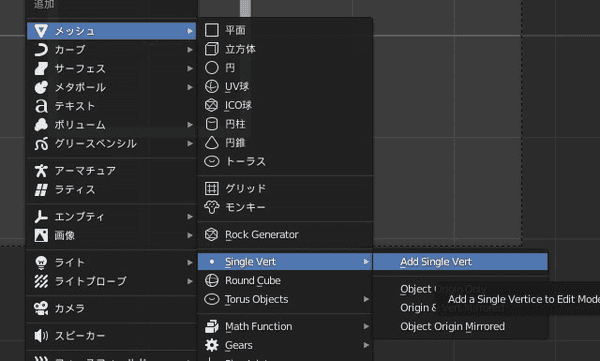600x361 pixels.
Task: Click the Light Probe (ライトプローブ) icon
Action: (x=41, y=281)
